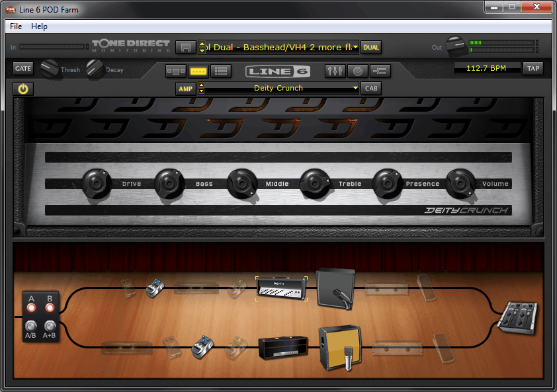Screen dimensions: 557x392
Task: Click the 112.7 BPM tempo field
Action: (487, 68)
